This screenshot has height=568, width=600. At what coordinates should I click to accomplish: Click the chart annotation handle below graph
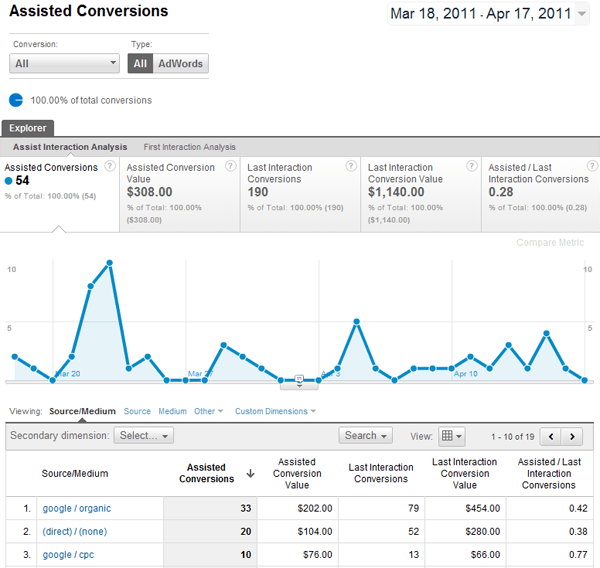coord(299,380)
